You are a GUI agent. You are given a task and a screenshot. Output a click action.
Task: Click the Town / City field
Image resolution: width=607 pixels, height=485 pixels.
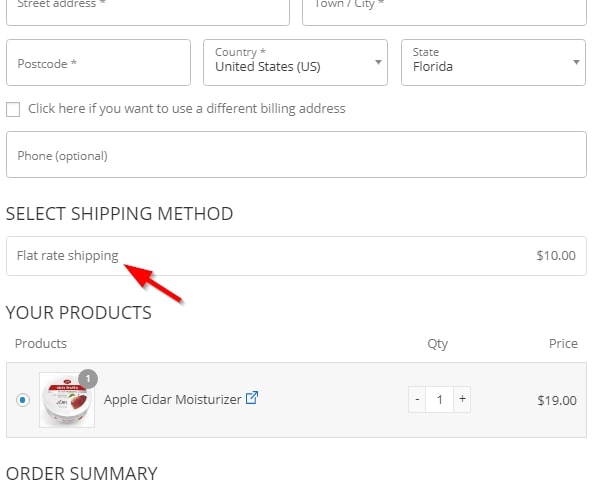[x=444, y=12]
